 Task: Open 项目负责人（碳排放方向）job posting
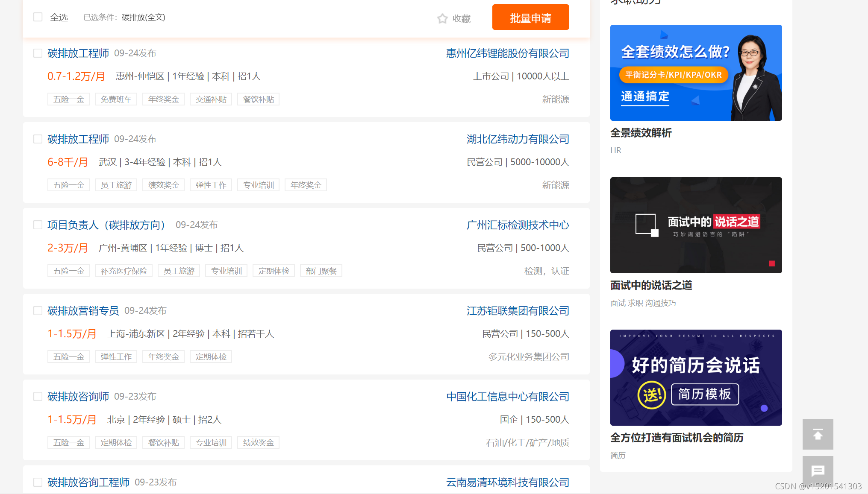pyautogui.click(x=106, y=225)
